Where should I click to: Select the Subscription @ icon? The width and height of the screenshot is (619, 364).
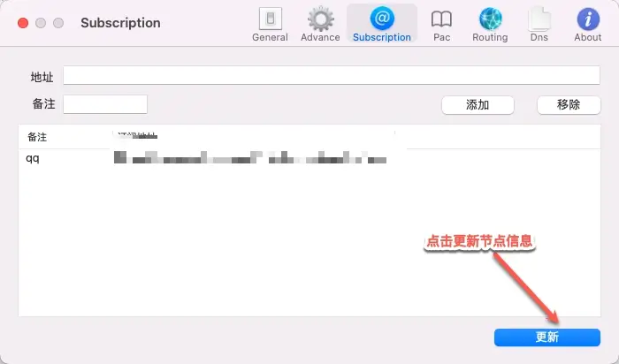click(381, 24)
